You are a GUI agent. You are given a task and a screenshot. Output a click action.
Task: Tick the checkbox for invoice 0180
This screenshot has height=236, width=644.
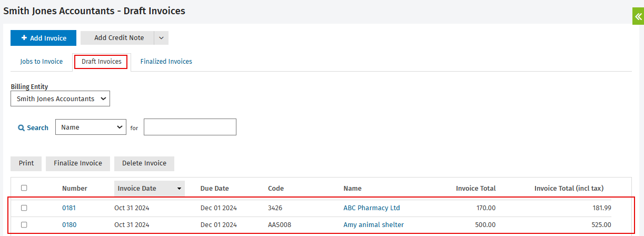[24, 225]
